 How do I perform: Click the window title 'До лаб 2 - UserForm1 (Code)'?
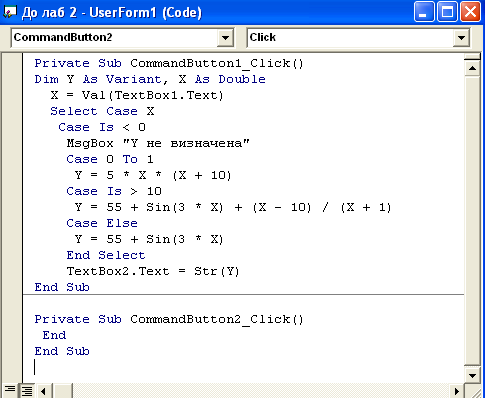pos(112,13)
